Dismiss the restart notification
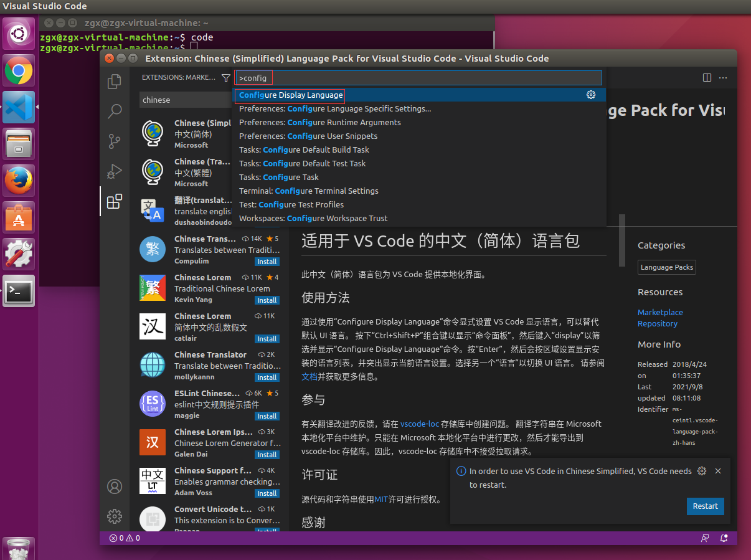 click(718, 471)
